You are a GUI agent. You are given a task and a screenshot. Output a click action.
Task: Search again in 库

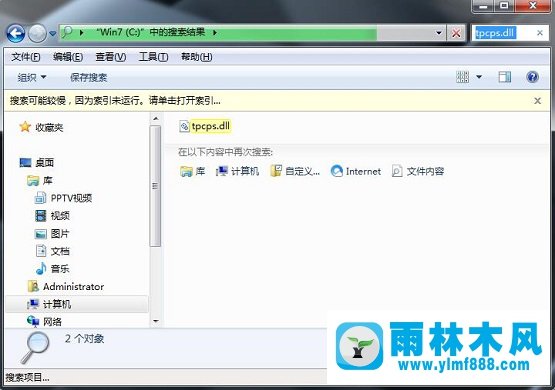tap(193, 171)
